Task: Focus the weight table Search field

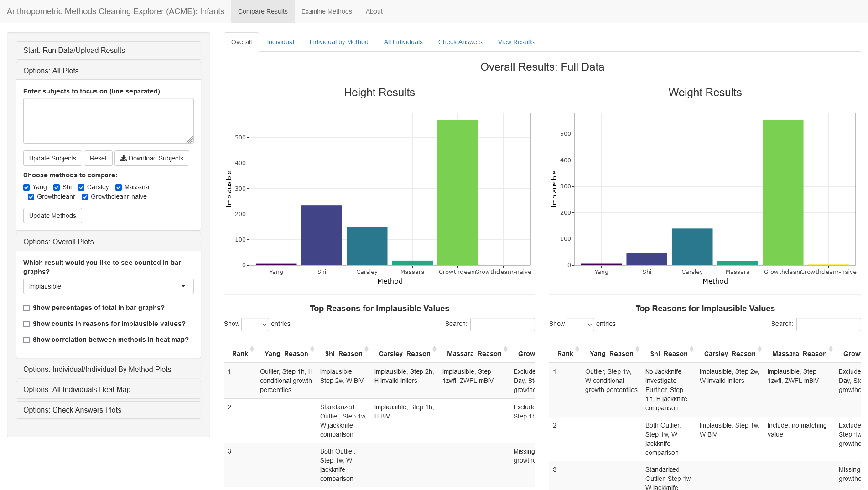Action: (829, 324)
